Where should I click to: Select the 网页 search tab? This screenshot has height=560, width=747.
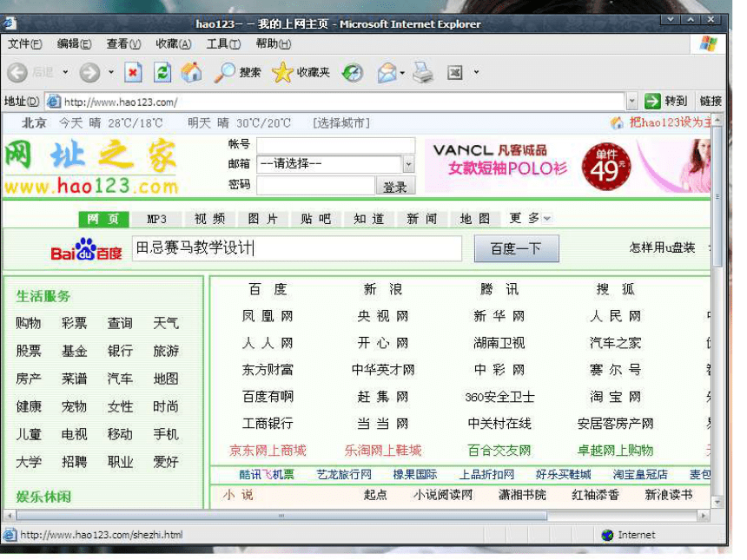(103, 219)
